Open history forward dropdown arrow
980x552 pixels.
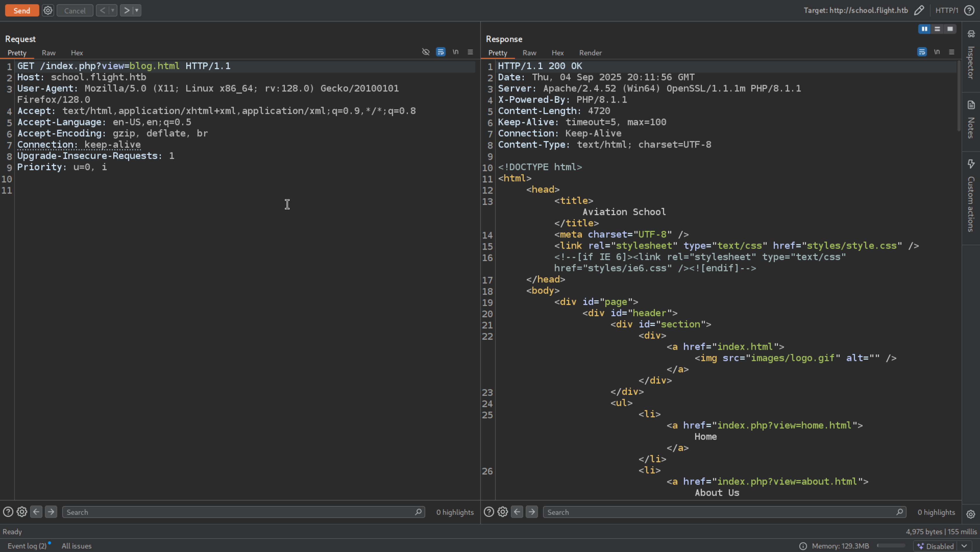136,10
